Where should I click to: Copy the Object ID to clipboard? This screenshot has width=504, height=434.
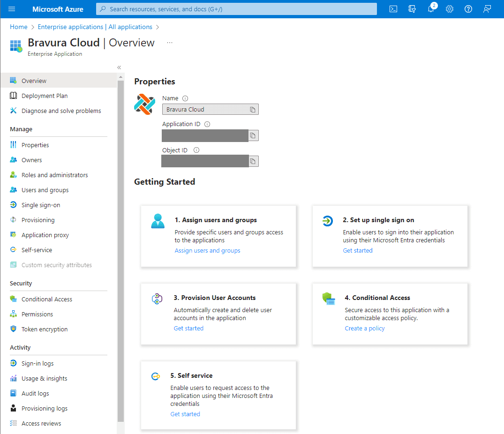[253, 161]
